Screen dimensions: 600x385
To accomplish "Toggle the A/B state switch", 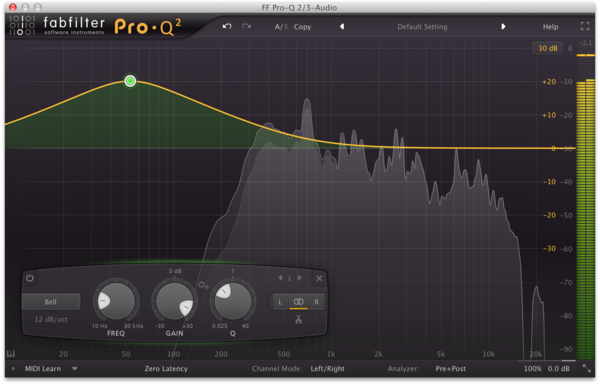I will pos(281,27).
